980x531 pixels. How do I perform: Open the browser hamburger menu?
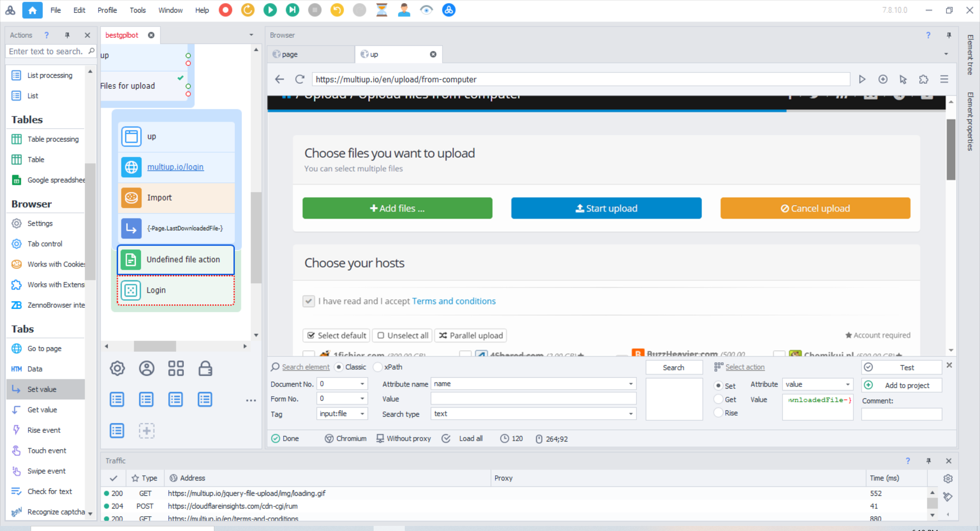(944, 79)
